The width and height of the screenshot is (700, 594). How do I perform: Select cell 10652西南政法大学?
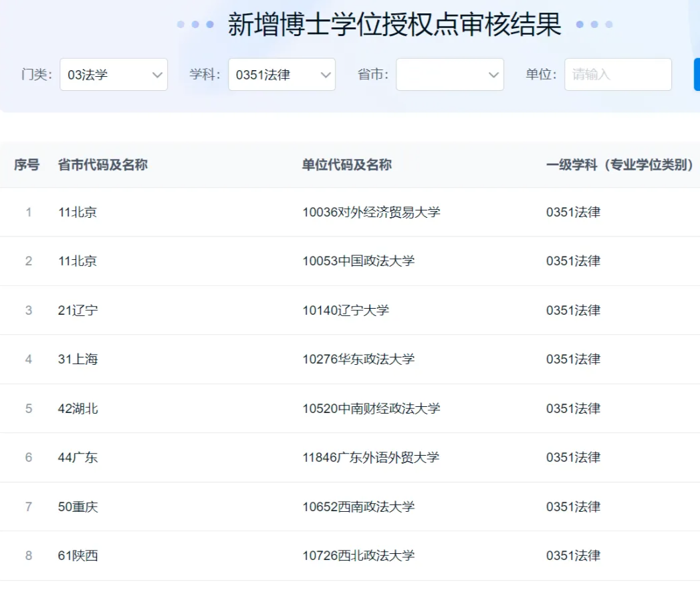(358, 506)
